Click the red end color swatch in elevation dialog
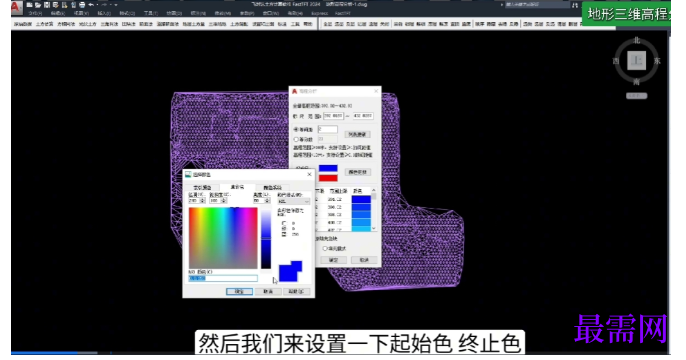This screenshot has width=686, height=360. [328, 178]
